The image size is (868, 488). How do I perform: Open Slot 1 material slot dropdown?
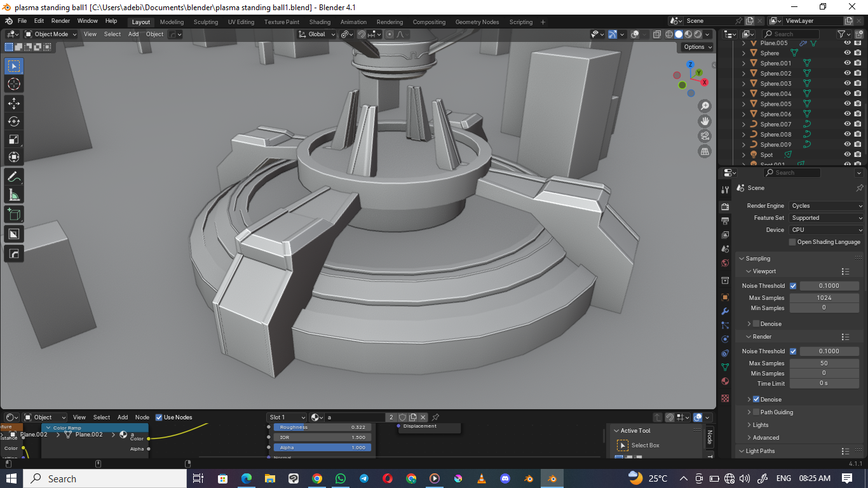click(x=287, y=417)
